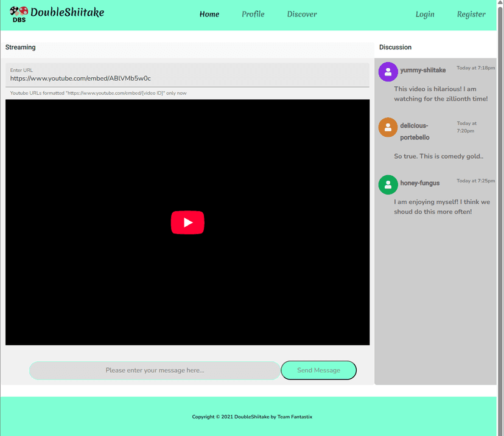
Task: Click delicious-portebello's orange avatar icon
Action: (388, 127)
